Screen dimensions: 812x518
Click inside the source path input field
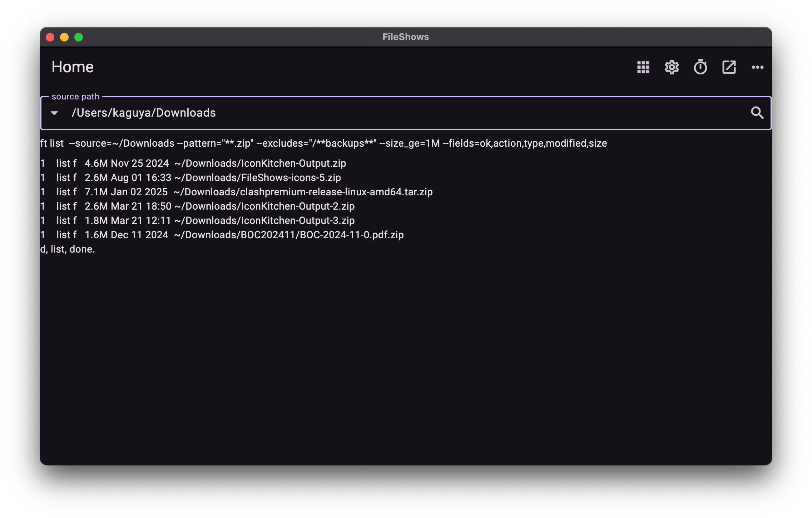click(x=250, y=113)
